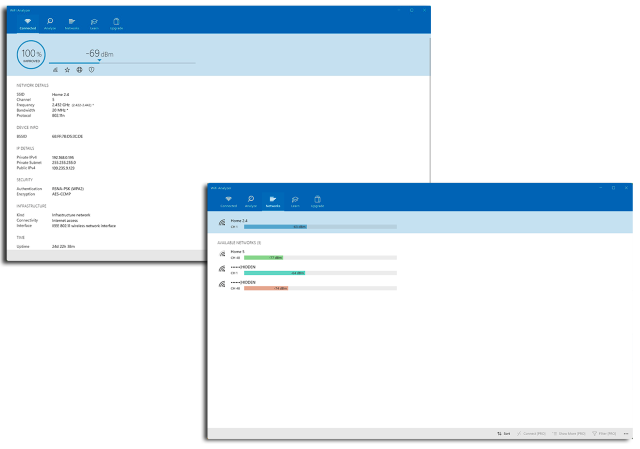Open the Analyze magnifier in the front window
This screenshot has height=449, width=640.
pyautogui.click(x=251, y=201)
